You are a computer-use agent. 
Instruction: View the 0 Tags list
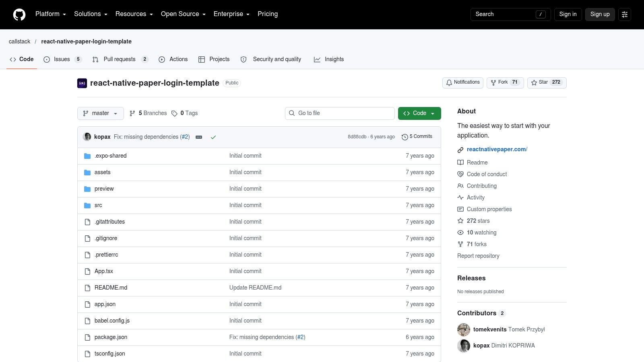[185, 113]
